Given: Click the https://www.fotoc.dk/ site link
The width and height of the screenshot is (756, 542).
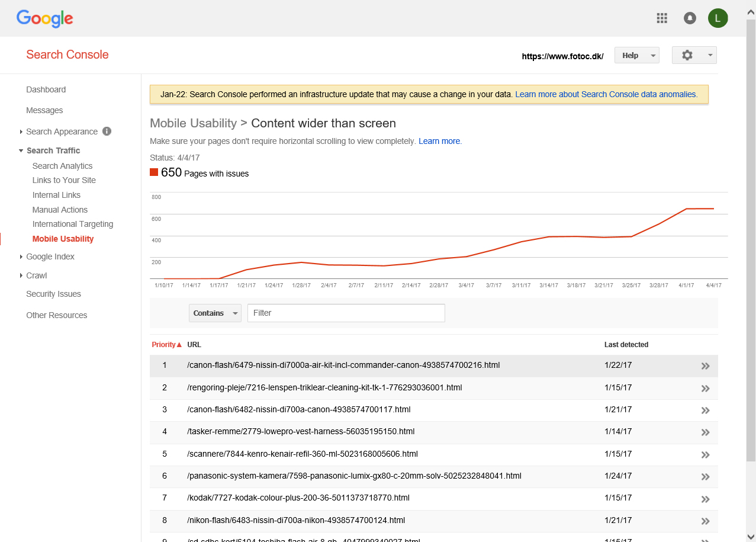Looking at the screenshot, I should (x=562, y=56).
